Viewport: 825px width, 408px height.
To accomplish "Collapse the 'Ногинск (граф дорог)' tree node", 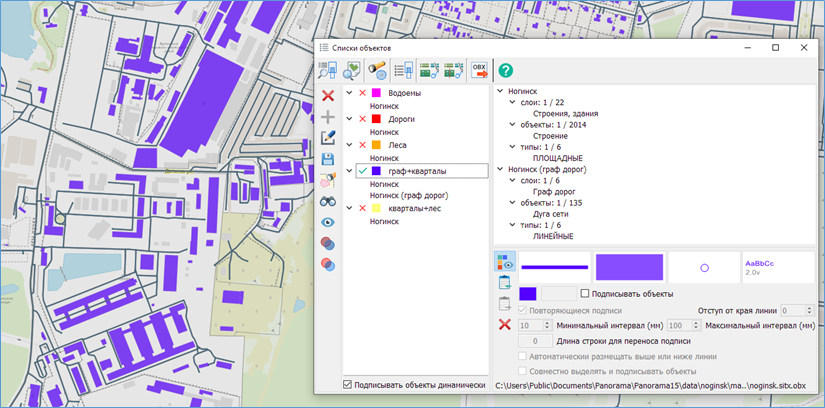I will [x=501, y=169].
